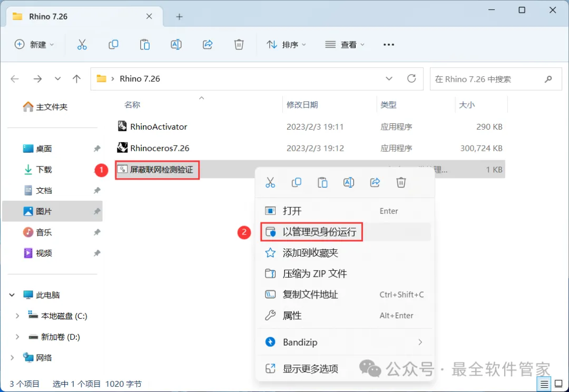This screenshot has height=392, width=569.
Task: Click the Copy icon in the top toolbar
Action: tap(113, 45)
